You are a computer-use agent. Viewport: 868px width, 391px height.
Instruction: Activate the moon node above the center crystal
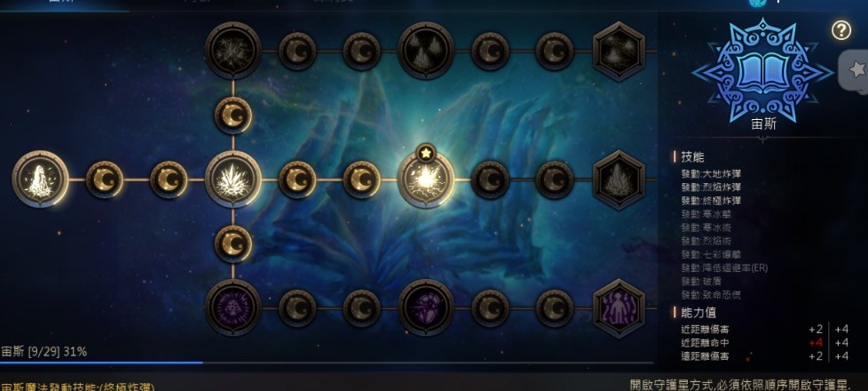pos(233,116)
